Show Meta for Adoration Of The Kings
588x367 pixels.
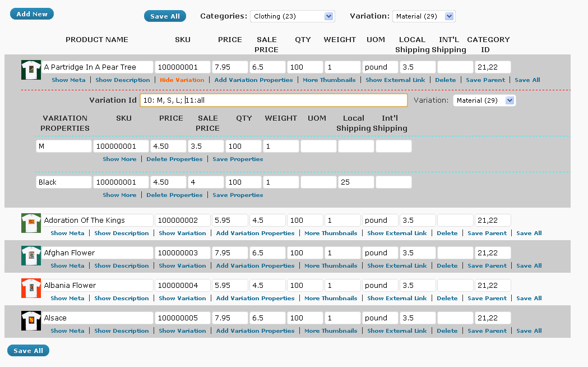(x=67, y=233)
